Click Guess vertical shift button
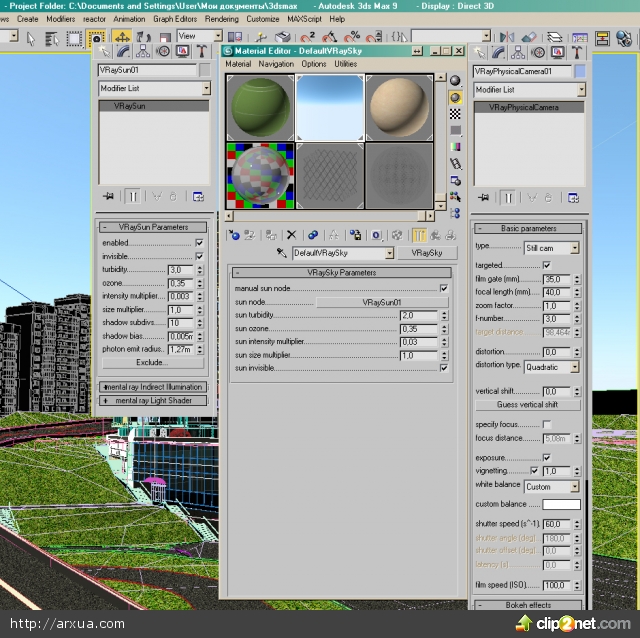Viewport: 640px width, 638px height. (527, 405)
